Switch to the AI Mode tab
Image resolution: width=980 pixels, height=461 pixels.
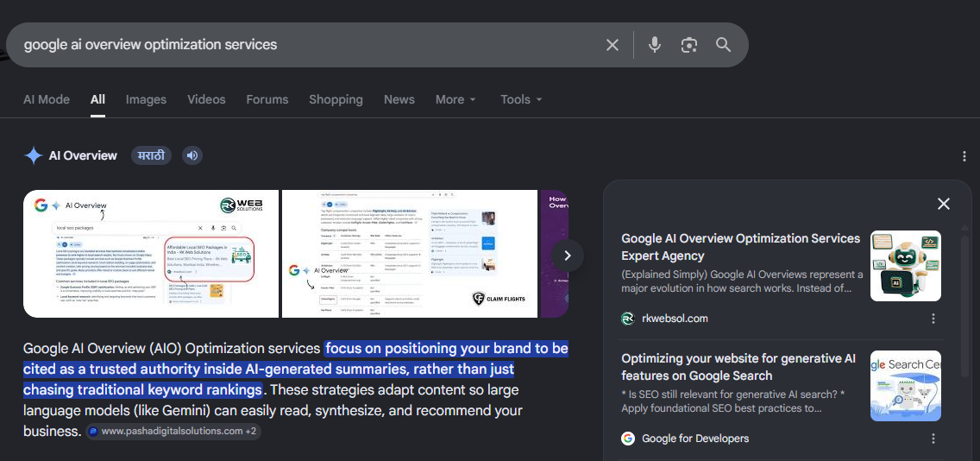47,99
